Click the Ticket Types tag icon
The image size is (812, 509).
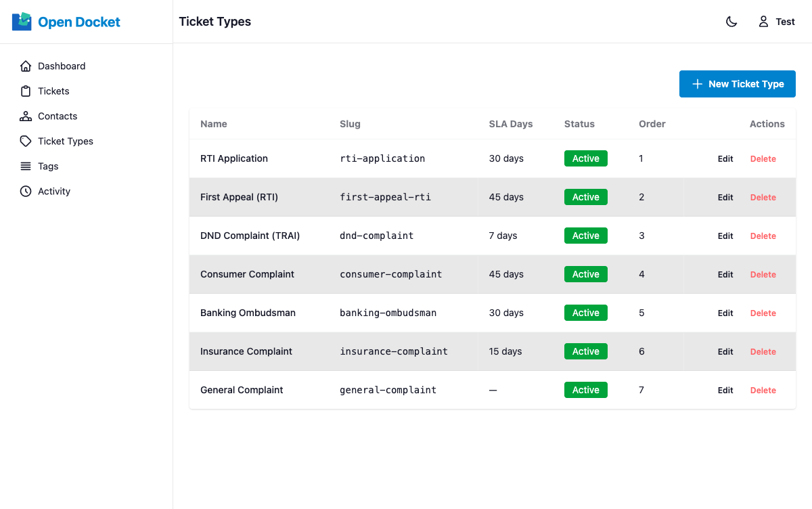coord(25,141)
